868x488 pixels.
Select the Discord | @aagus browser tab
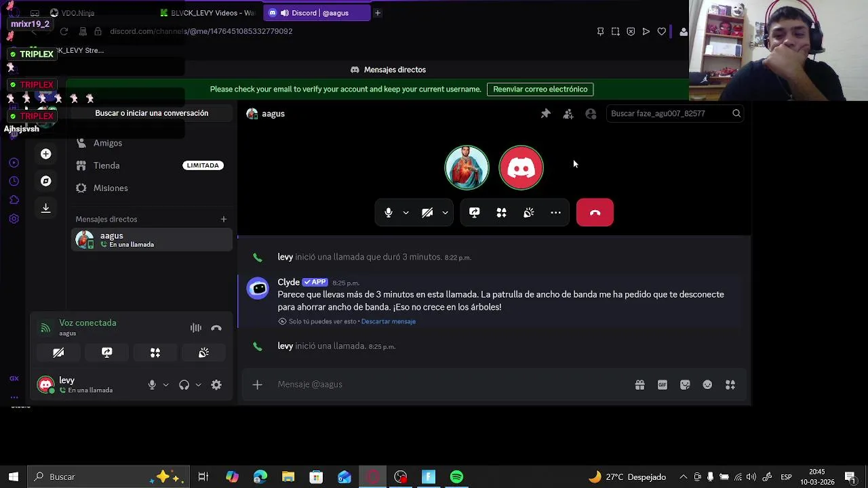317,13
